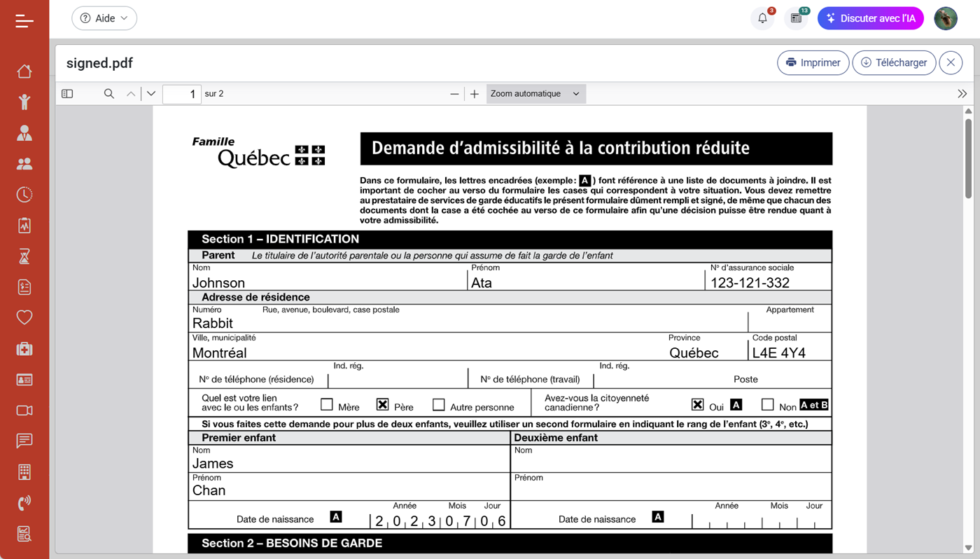Click the '123-121-332' social insurance number

[750, 283]
